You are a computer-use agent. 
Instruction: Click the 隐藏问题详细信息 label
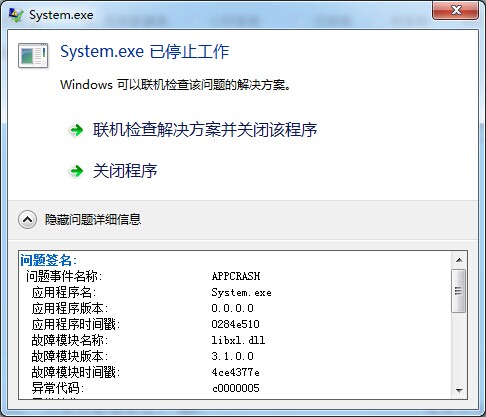93,220
